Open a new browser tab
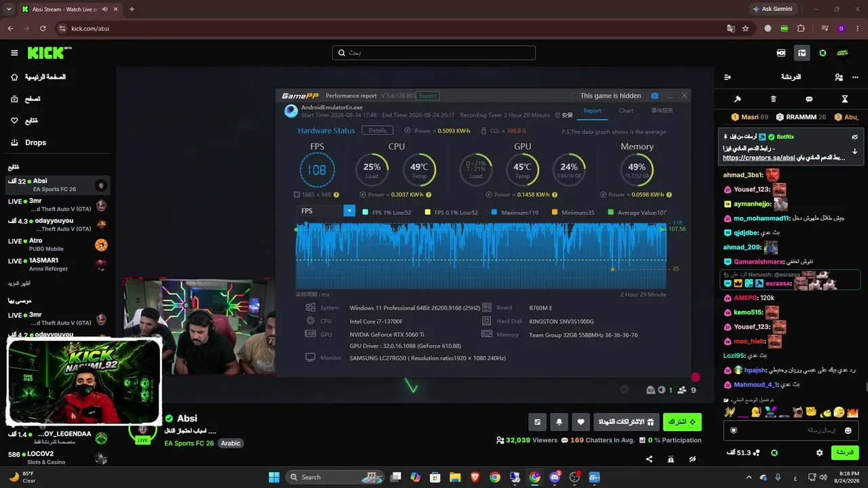This screenshot has height=488, width=868. [132, 9]
